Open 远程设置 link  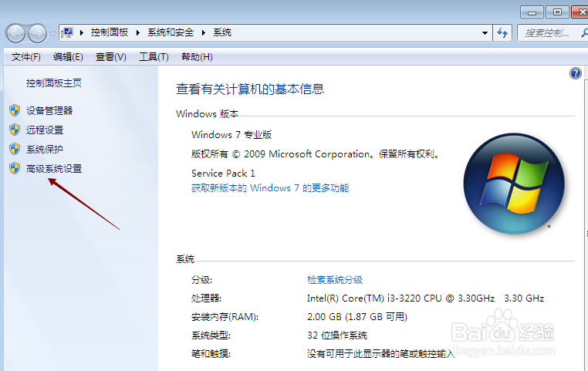pyautogui.click(x=45, y=130)
